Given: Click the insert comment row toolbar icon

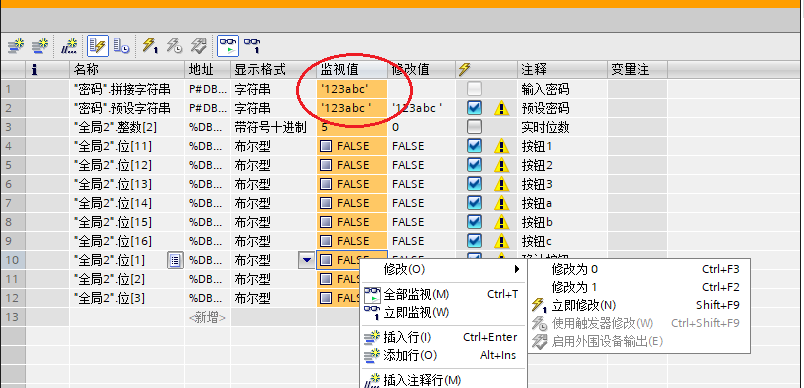Looking at the screenshot, I should click(69, 46).
